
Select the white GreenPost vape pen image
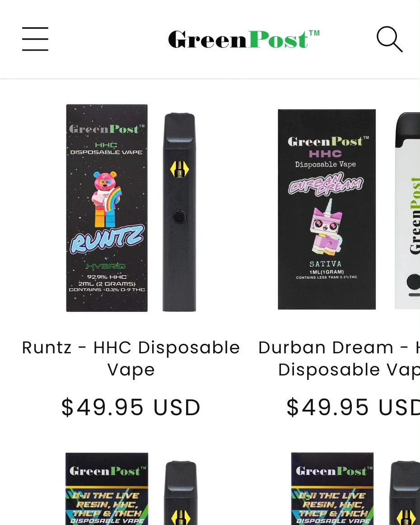(407, 211)
